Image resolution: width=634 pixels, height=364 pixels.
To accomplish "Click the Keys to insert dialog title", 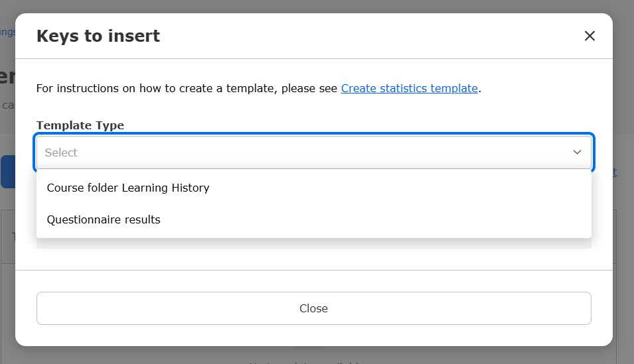I will (x=98, y=36).
